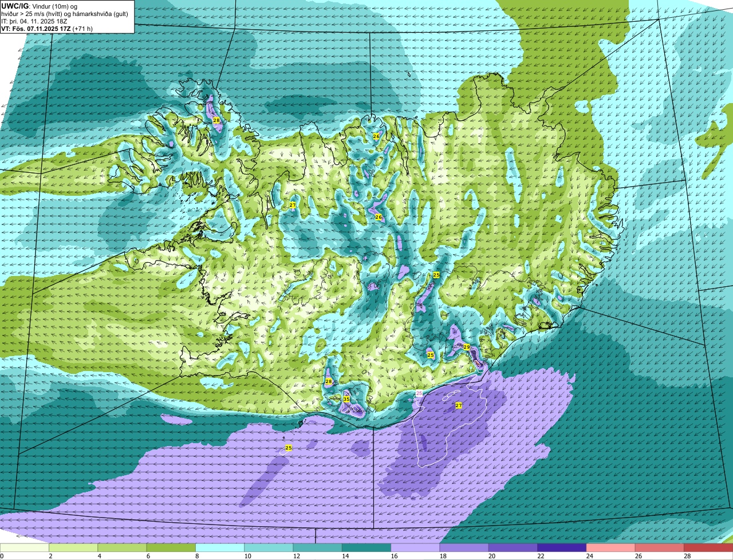The image size is (733, 560).
Task: Pick the 20–22 m/s violet legend swatch
Action: [x=513, y=548]
